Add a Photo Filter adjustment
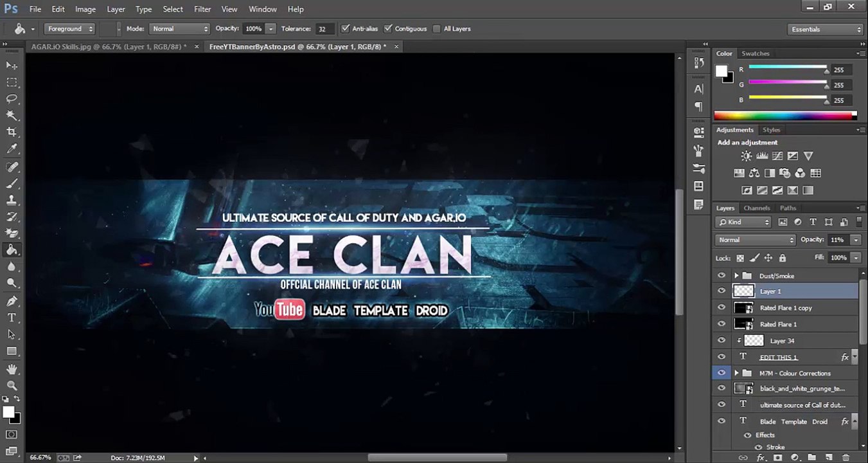Viewport: 868px width, 463px height. [785, 173]
